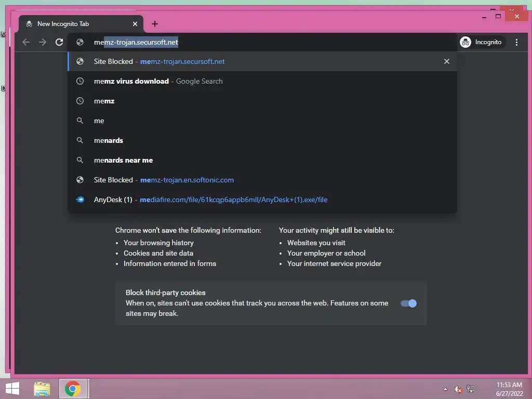The height and width of the screenshot is (399, 532).
Task: Click the globe icon beside the secursoft.net suggestion
Action: [x=79, y=61]
